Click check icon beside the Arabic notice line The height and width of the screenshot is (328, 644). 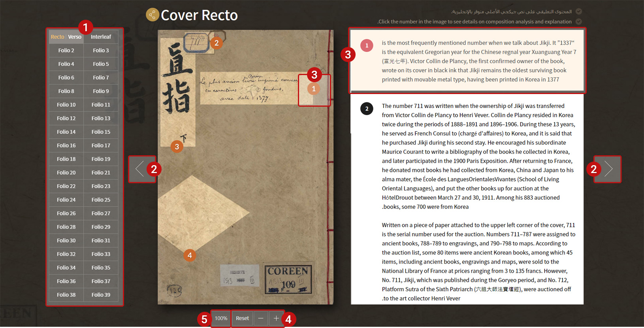(579, 11)
